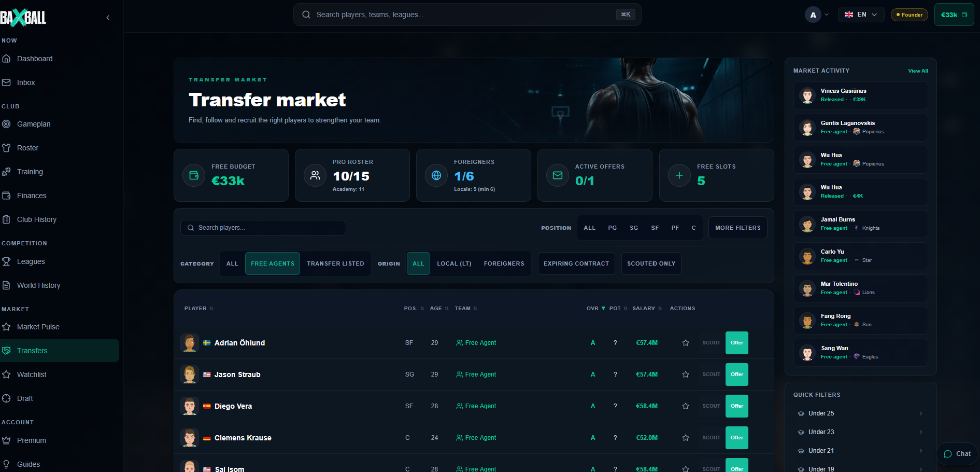Click the wallet icon in balance button

pos(964,15)
